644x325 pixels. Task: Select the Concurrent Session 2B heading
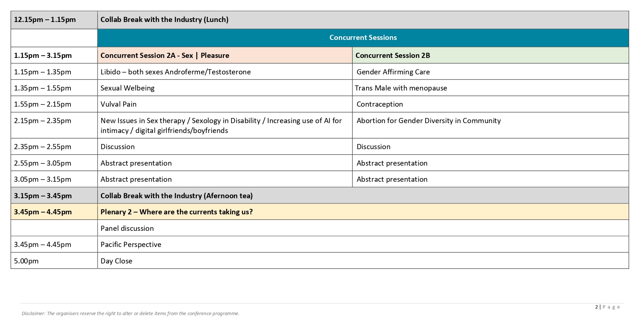point(392,56)
